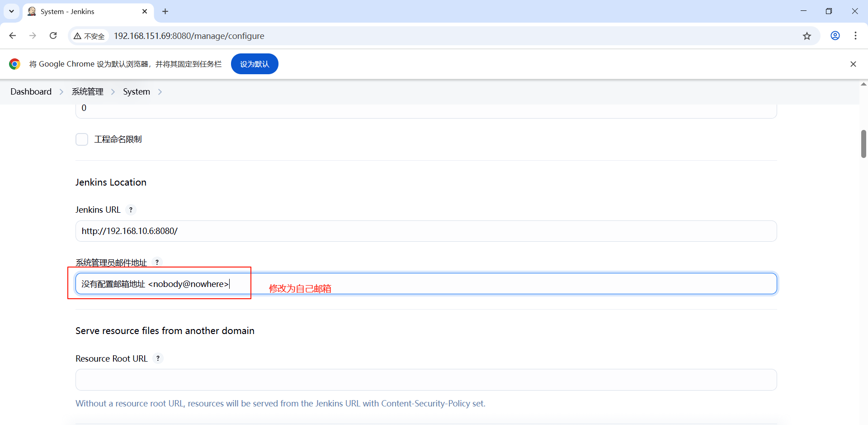Restore down the Chrome window
The height and width of the screenshot is (425, 868).
click(829, 11)
